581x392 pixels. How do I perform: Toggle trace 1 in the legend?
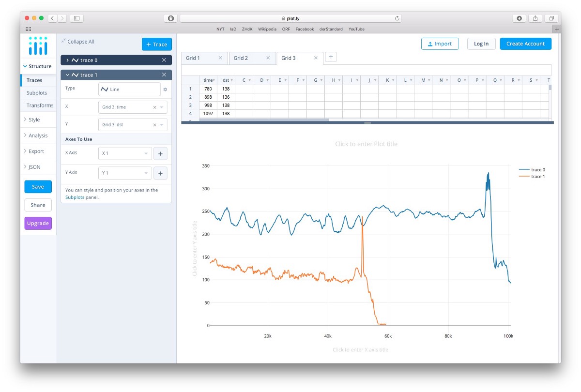[532, 177]
